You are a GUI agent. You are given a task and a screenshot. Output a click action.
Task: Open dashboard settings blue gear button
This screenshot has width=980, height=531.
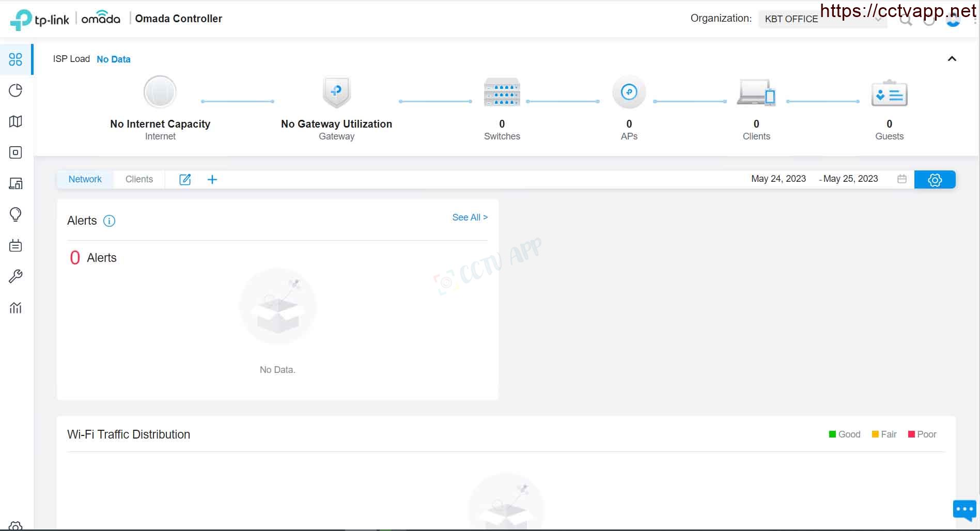[x=935, y=179]
